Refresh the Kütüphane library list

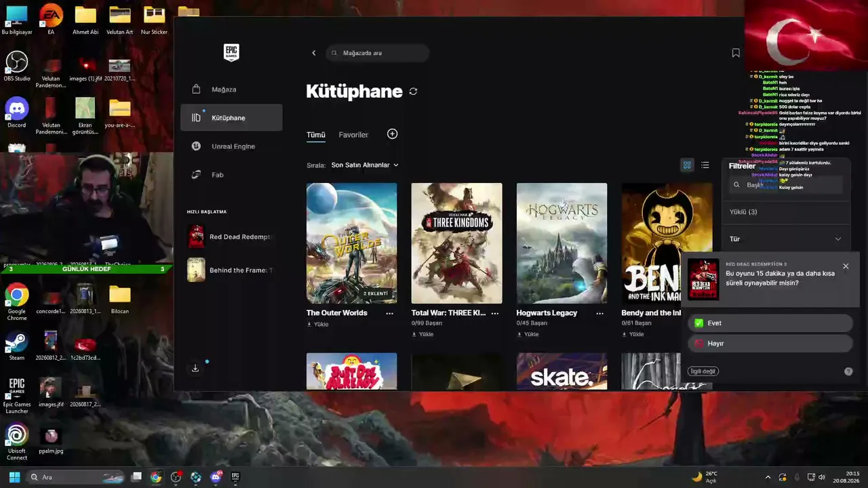point(413,91)
